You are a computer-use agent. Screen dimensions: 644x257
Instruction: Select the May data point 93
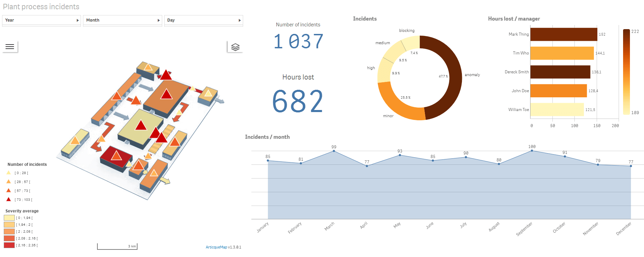(400, 155)
